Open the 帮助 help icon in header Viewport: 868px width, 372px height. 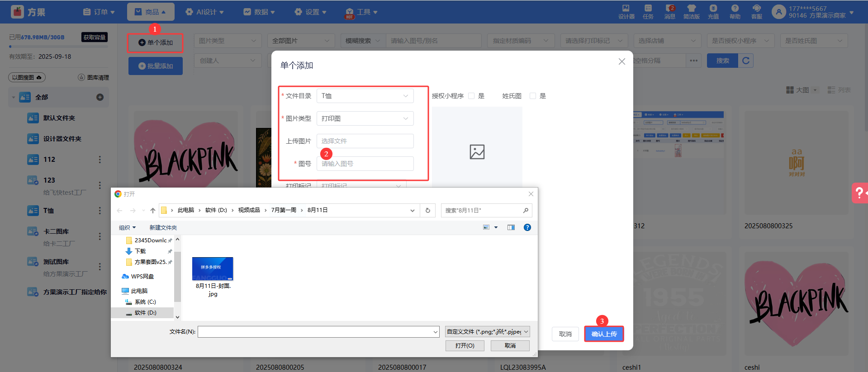pyautogui.click(x=735, y=12)
